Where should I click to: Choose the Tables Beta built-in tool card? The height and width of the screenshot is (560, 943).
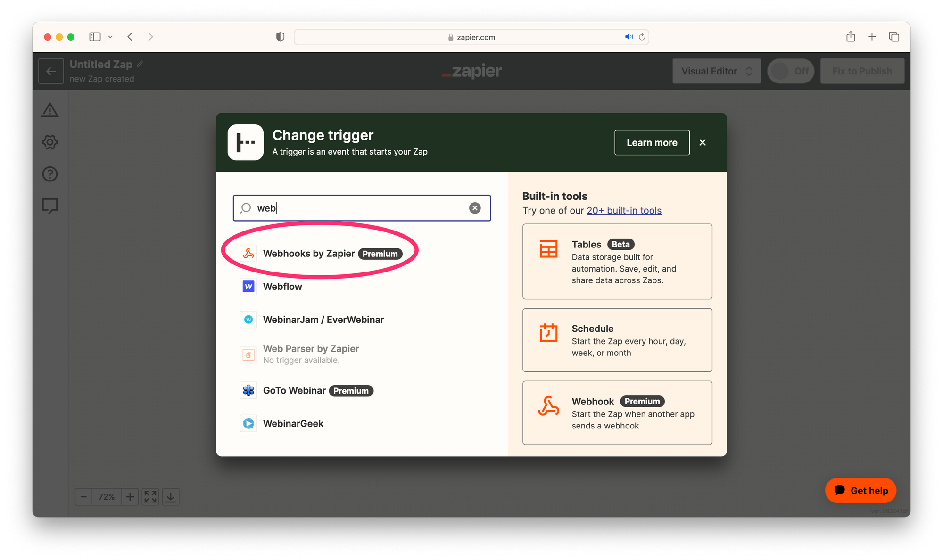pos(617,262)
